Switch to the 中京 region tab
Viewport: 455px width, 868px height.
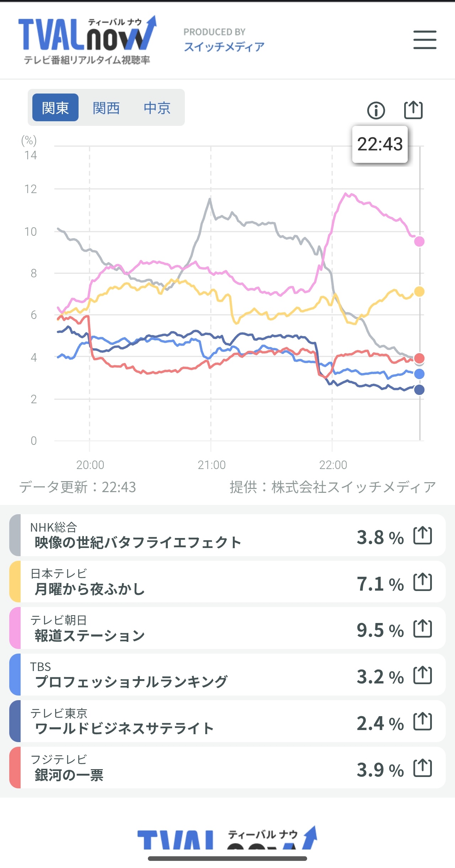pos(157,108)
